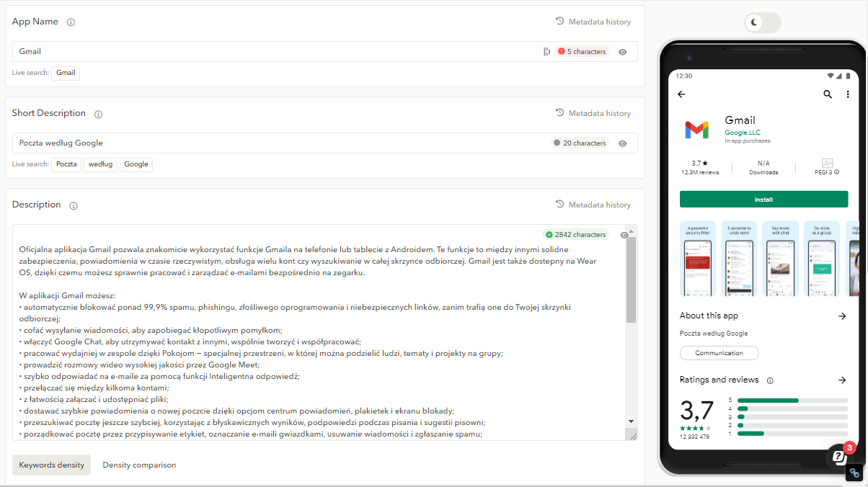This screenshot has height=487, width=868.
Task: Click the 2842 characters counter badge
Action: (x=575, y=235)
